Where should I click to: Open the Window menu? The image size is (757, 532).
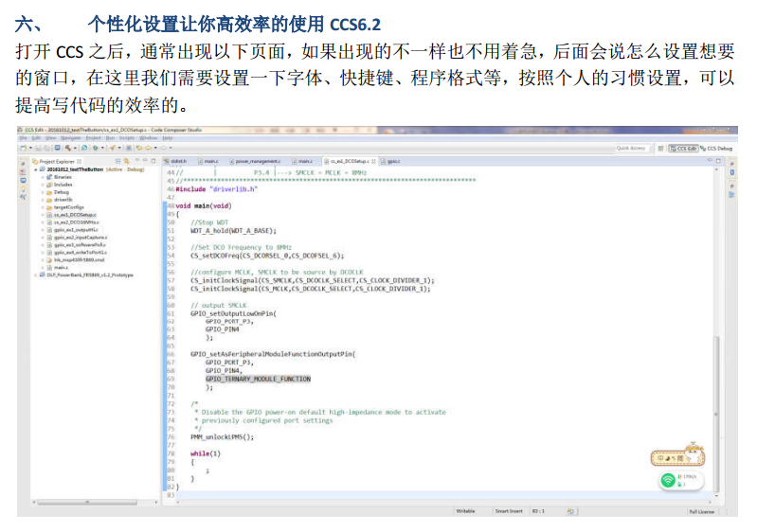click(148, 138)
